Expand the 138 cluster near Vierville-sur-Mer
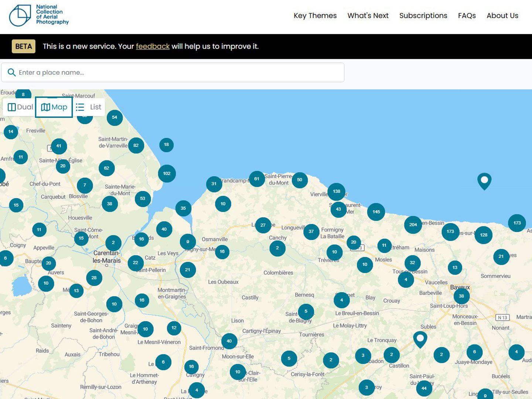Image resolution: width=532 pixels, height=399 pixels. point(336,191)
